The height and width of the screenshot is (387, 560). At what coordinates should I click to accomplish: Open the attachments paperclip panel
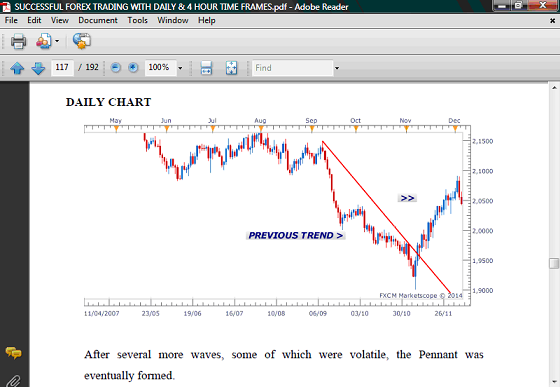coord(13,381)
